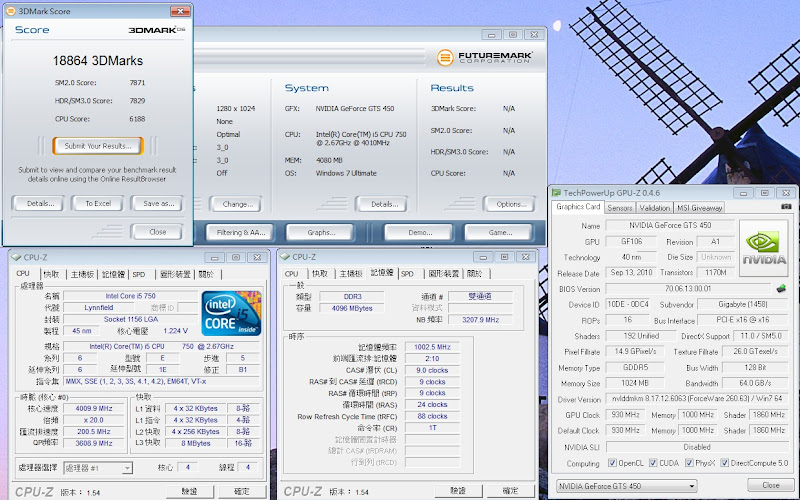Click the BIOS Version field in GPU-Z

[688, 289]
